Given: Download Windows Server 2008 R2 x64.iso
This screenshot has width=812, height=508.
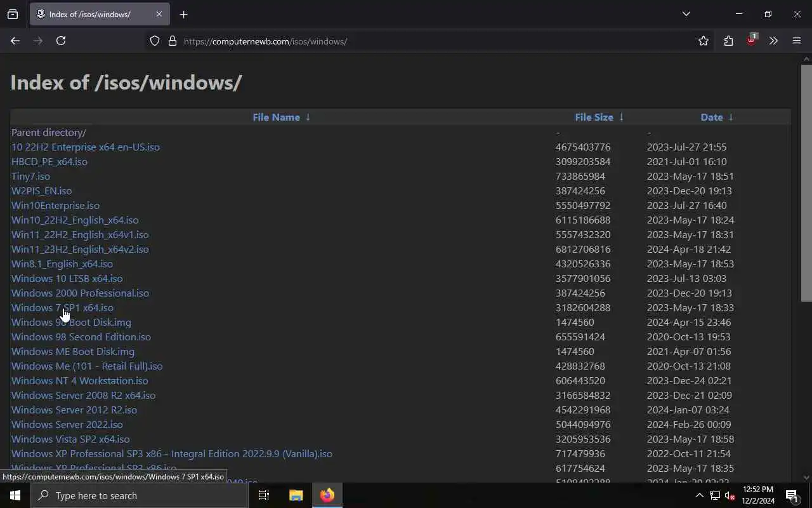Looking at the screenshot, I should 83,395.
